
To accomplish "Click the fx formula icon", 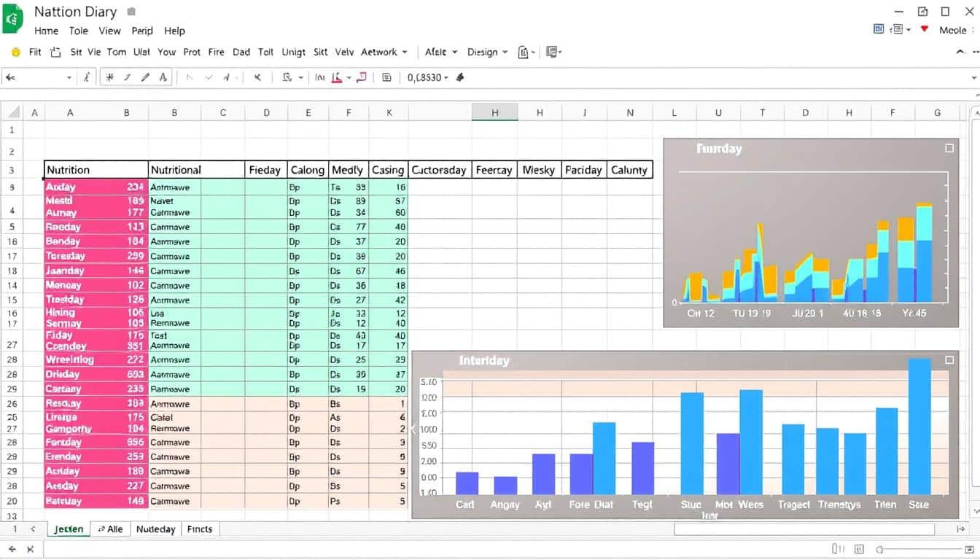I will point(87,77).
